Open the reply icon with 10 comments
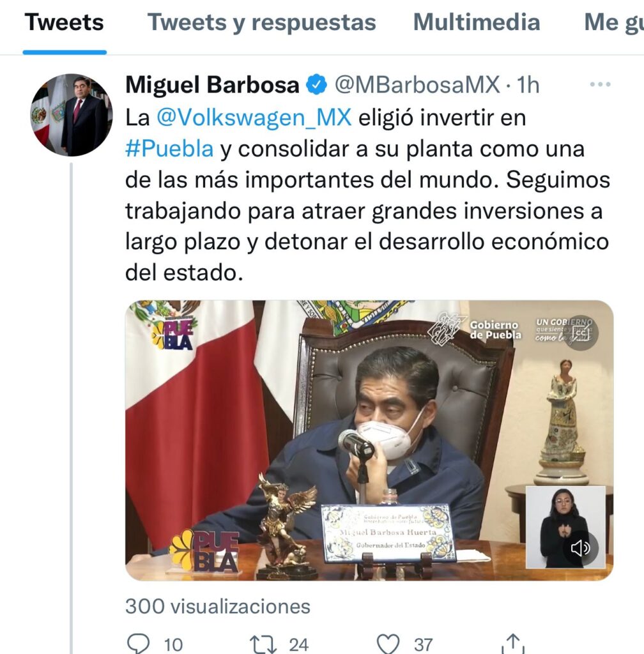 click(139, 644)
